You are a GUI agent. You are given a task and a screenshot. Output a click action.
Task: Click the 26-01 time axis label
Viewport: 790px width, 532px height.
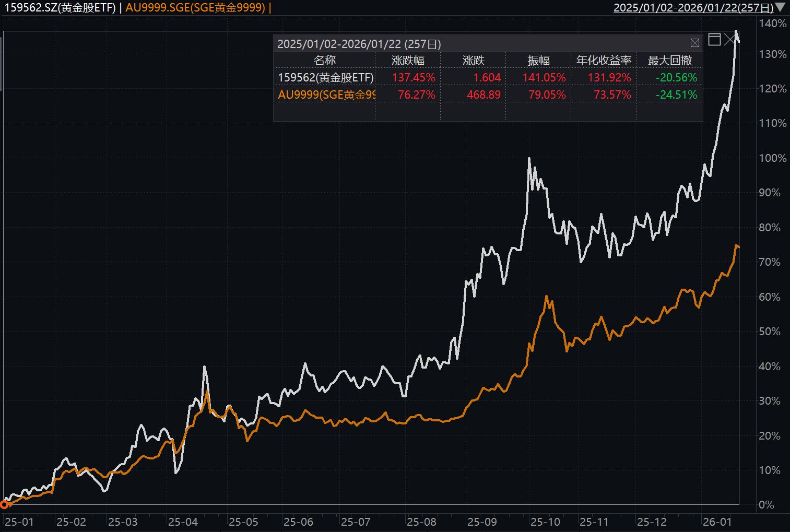717,522
